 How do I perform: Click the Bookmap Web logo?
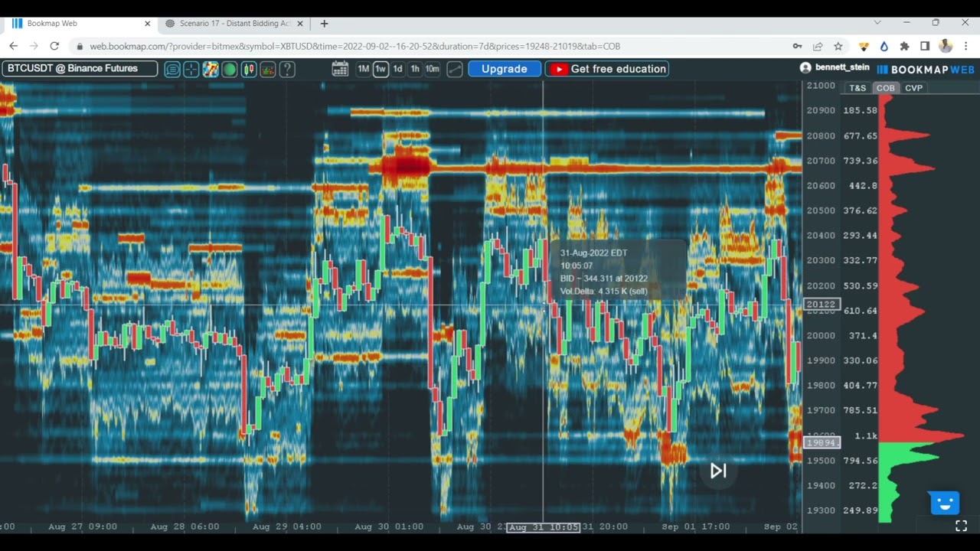[x=926, y=69]
